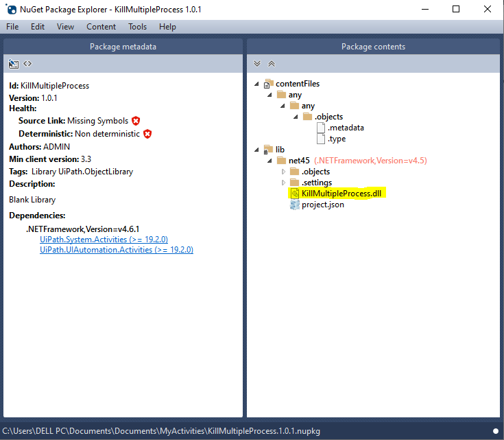Screen dimensions: 504x440
Task: Click the red Source Link health shield icon
Action: 136,121
